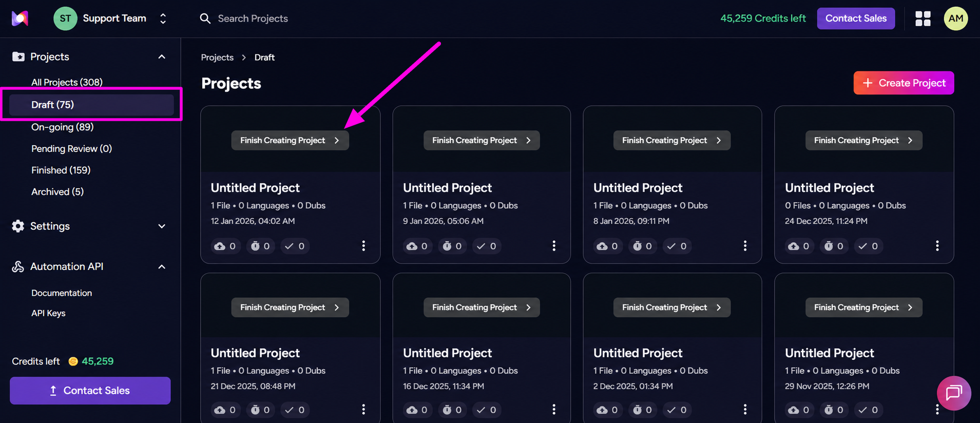This screenshot has height=423, width=980.
Task: Click the Create Project button
Action: (904, 83)
